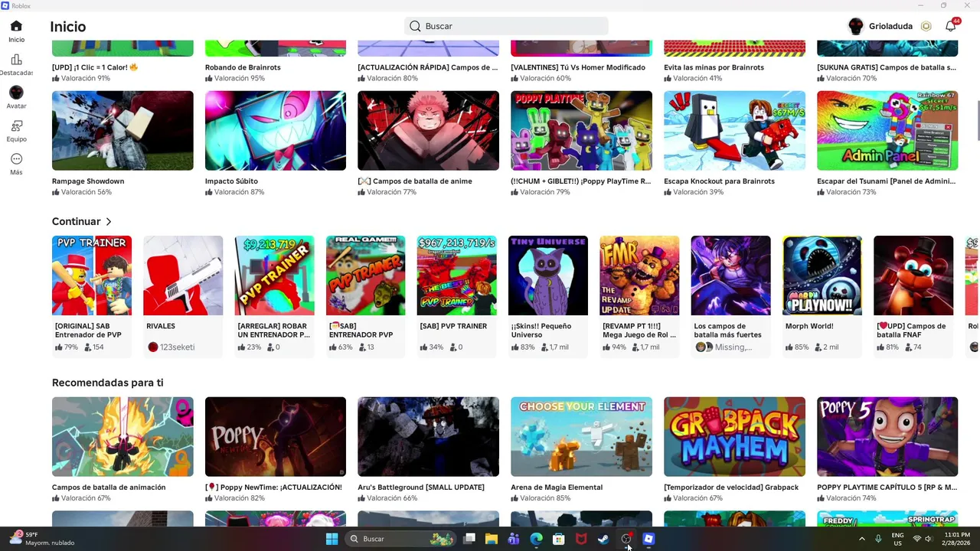Open the Windows Start button

(332, 539)
